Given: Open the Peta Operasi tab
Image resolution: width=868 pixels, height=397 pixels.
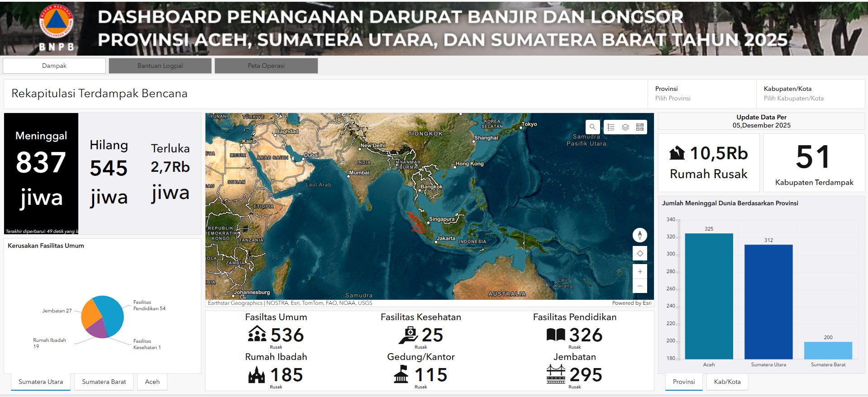Looking at the screenshot, I should point(266,66).
